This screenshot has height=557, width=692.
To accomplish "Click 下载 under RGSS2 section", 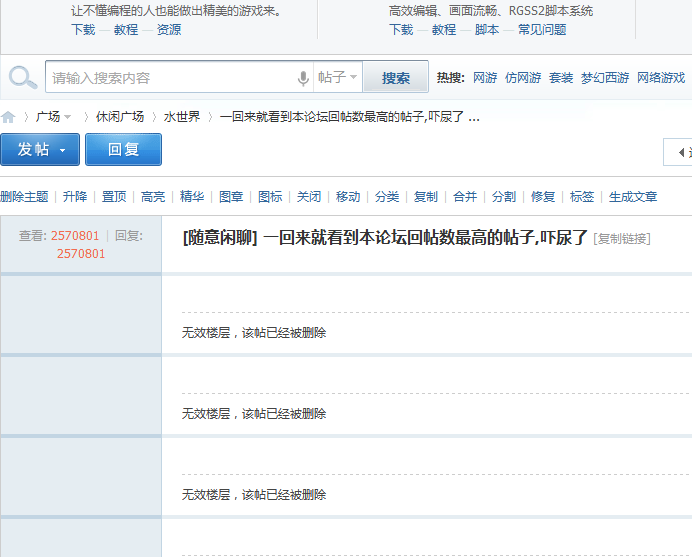I will (401, 30).
